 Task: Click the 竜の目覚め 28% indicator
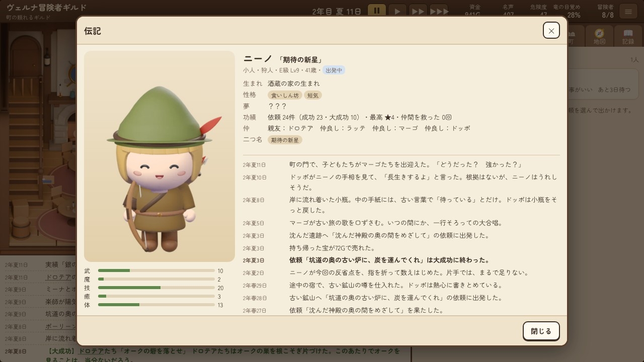[x=567, y=11]
